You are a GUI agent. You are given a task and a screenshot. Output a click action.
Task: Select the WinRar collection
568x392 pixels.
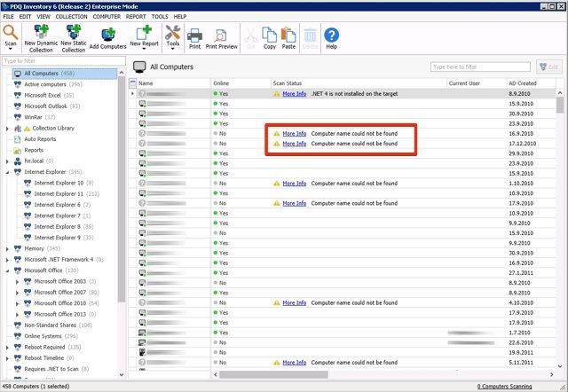34,117
